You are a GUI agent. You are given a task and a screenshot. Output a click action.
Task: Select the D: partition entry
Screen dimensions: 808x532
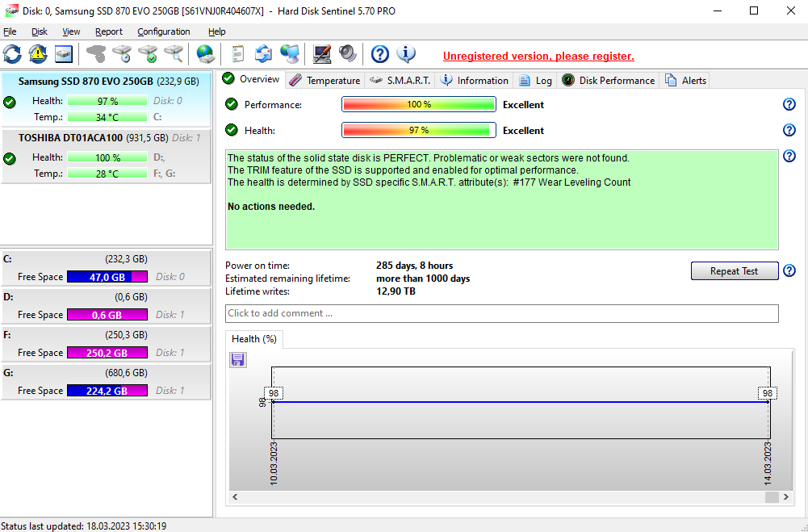[x=107, y=306]
